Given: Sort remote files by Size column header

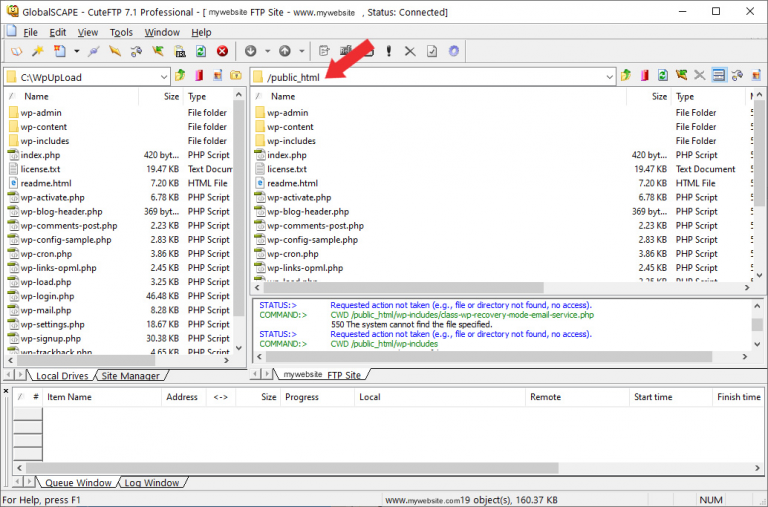Looking at the screenshot, I should point(658,97).
